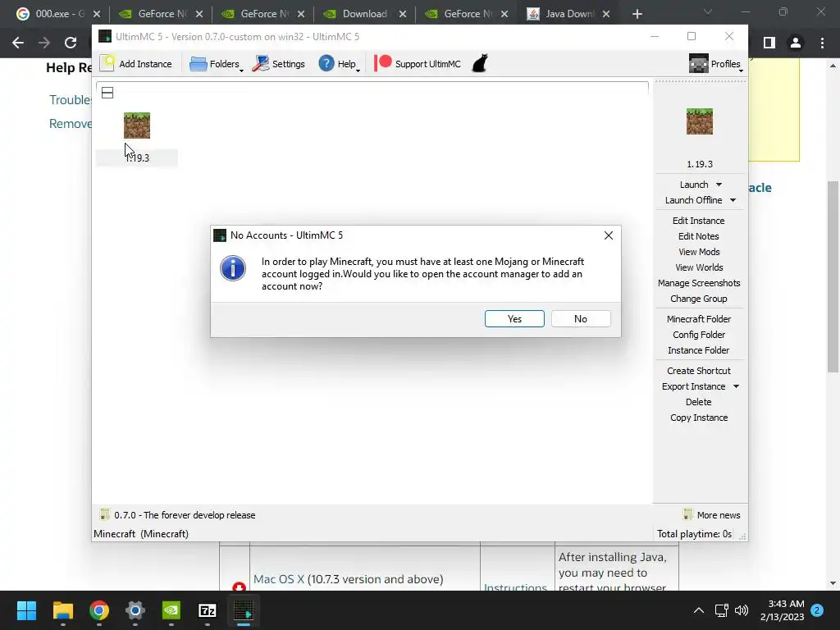
Task: Open the Windows Start menu
Action: pyautogui.click(x=27, y=610)
